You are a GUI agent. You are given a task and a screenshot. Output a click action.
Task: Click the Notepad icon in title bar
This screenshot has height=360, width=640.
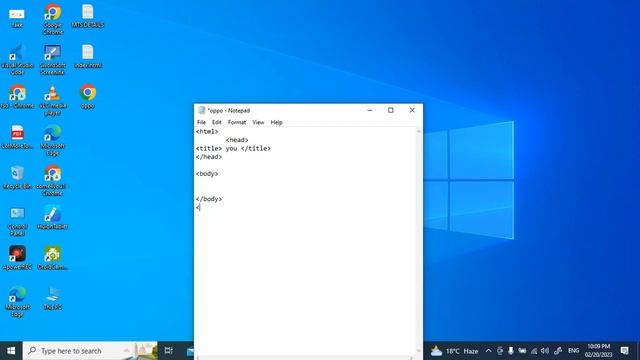[201, 110]
